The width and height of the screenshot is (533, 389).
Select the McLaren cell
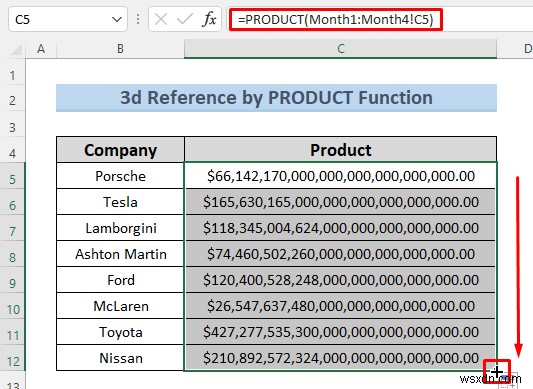coord(120,306)
